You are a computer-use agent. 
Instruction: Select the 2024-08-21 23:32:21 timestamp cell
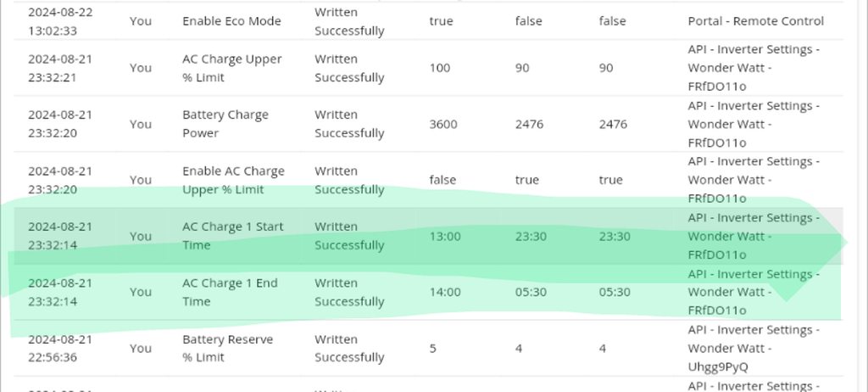[x=60, y=68]
